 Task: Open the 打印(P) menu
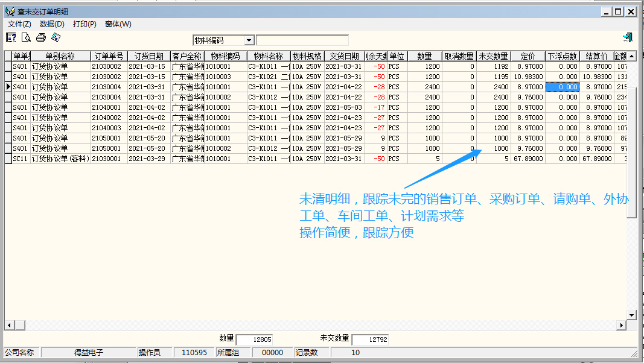click(84, 24)
